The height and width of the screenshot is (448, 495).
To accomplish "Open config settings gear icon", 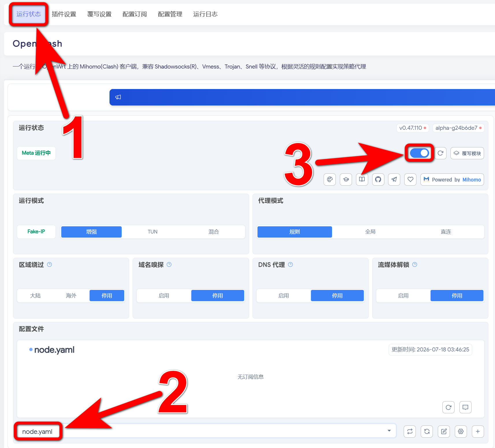I will (461, 432).
